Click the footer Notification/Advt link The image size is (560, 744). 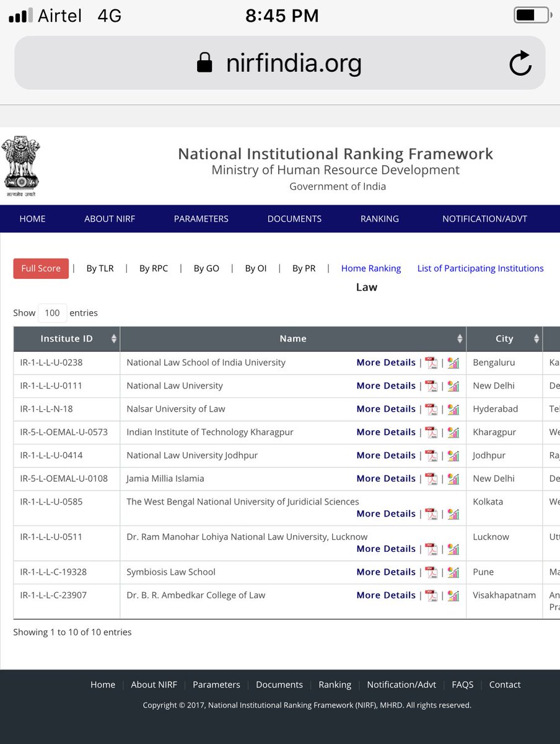[401, 684]
